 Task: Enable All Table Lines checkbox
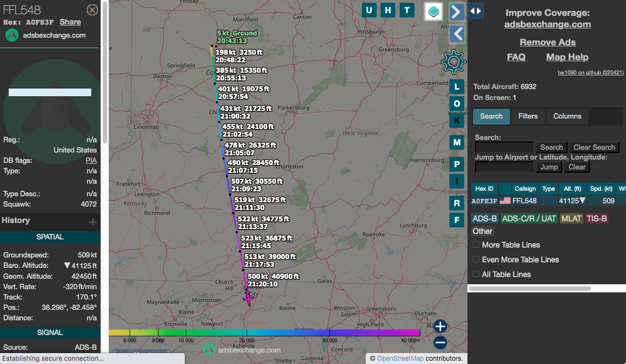[x=476, y=274]
